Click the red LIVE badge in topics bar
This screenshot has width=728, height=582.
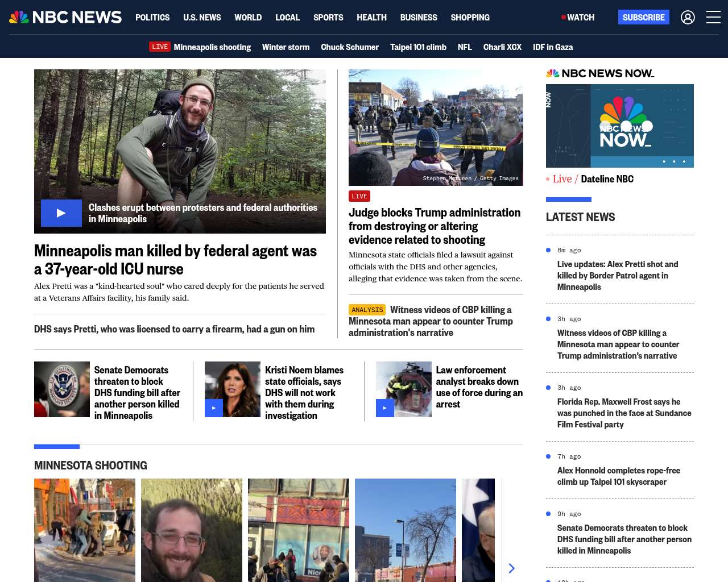click(160, 47)
